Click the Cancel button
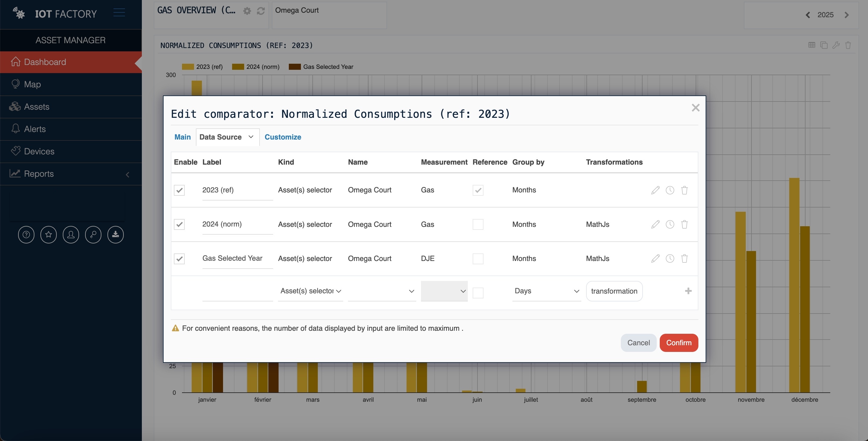Viewport: 868px width, 441px height. (x=638, y=343)
